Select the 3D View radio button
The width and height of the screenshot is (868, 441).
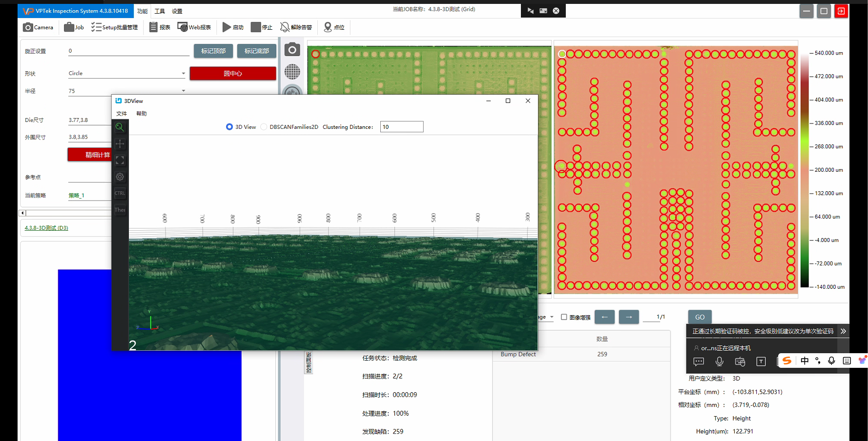tap(229, 127)
